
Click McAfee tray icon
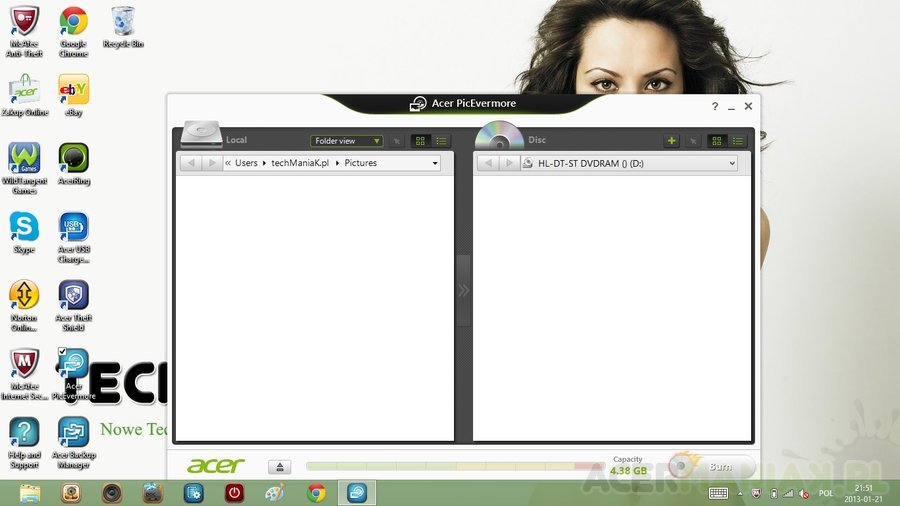pyautogui.click(x=757, y=493)
